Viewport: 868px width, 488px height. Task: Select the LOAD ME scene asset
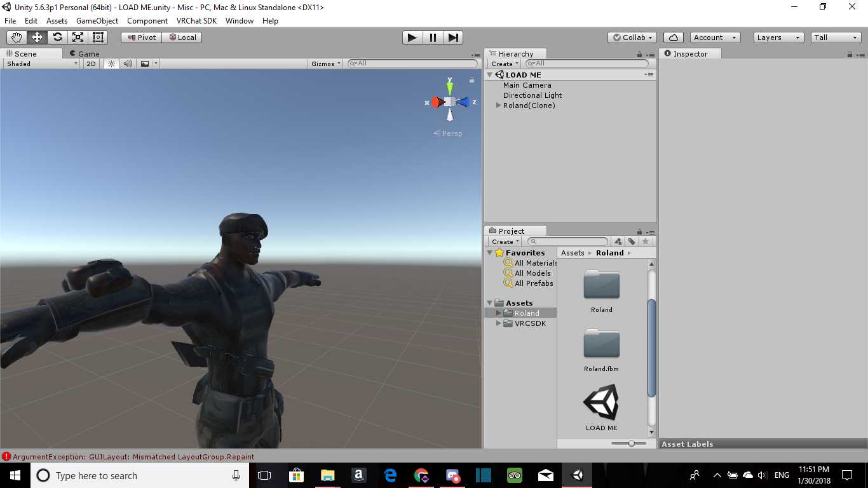tap(601, 407)
